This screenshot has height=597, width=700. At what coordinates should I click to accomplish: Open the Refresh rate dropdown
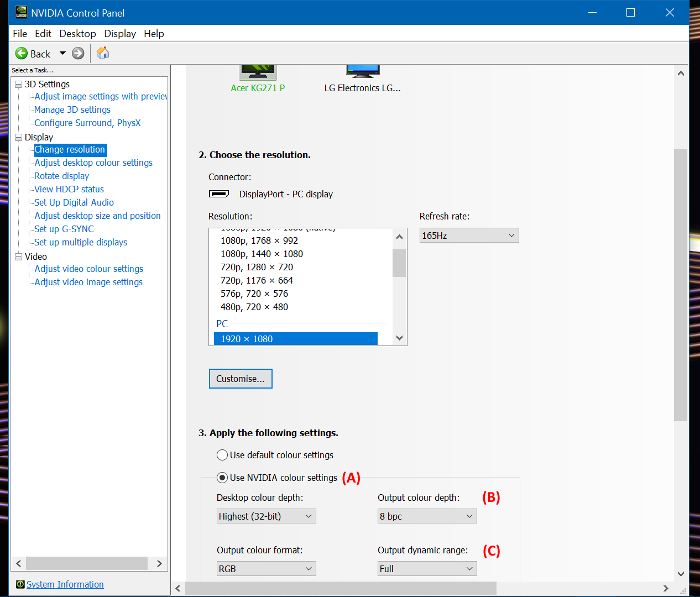click(469, 235)
